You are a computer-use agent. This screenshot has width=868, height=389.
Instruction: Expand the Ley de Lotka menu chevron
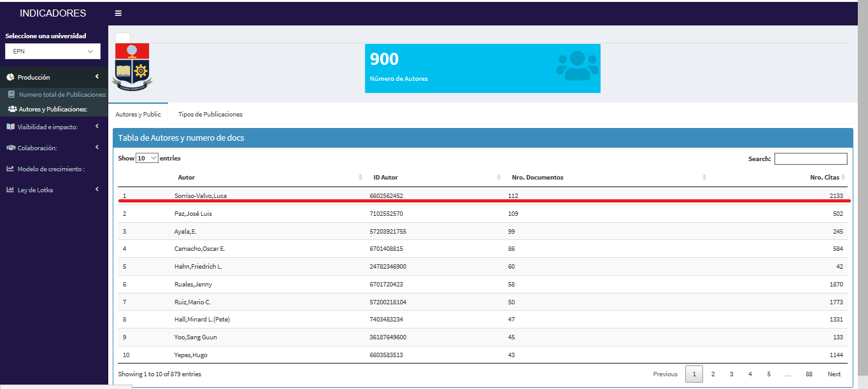[97, 189]
